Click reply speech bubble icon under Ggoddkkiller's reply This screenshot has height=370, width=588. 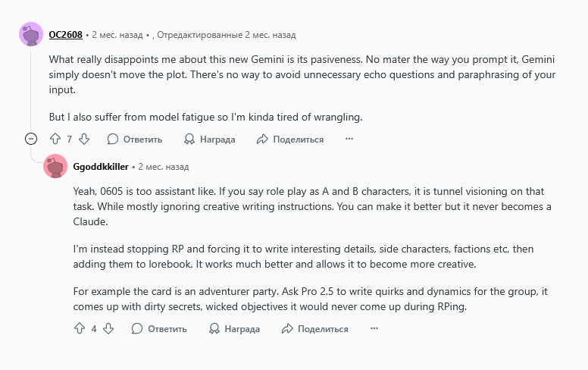137,328
